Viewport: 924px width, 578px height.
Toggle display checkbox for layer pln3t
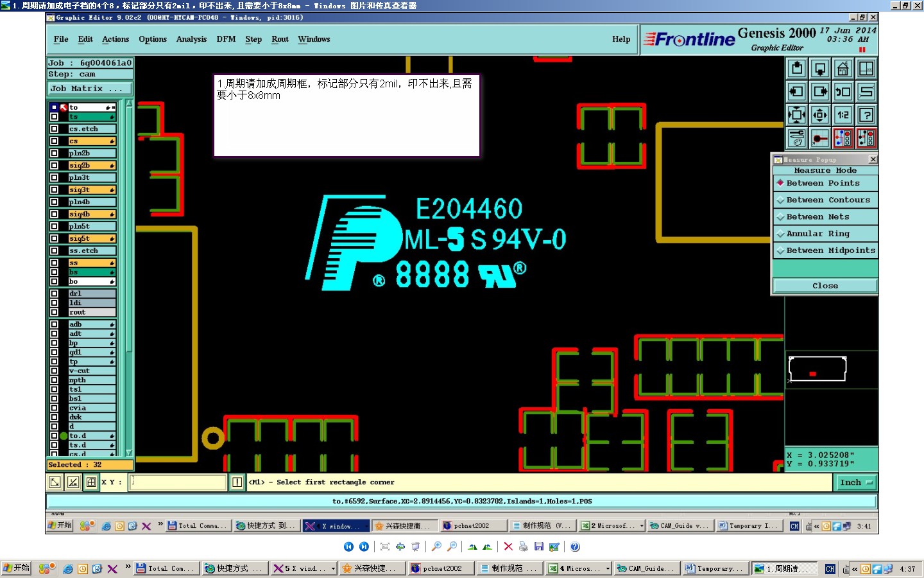coord(55,178)
